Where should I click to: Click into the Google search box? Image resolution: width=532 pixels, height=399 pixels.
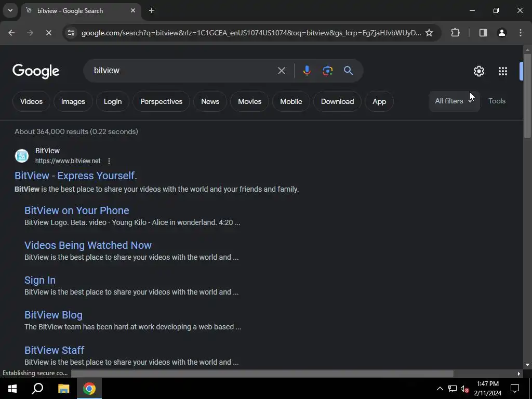(183, 71)
